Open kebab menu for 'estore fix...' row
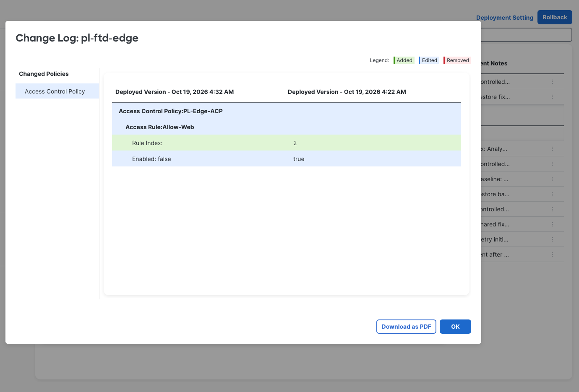The width and height of the screenshot is (579, 392). tap(552, 97)
